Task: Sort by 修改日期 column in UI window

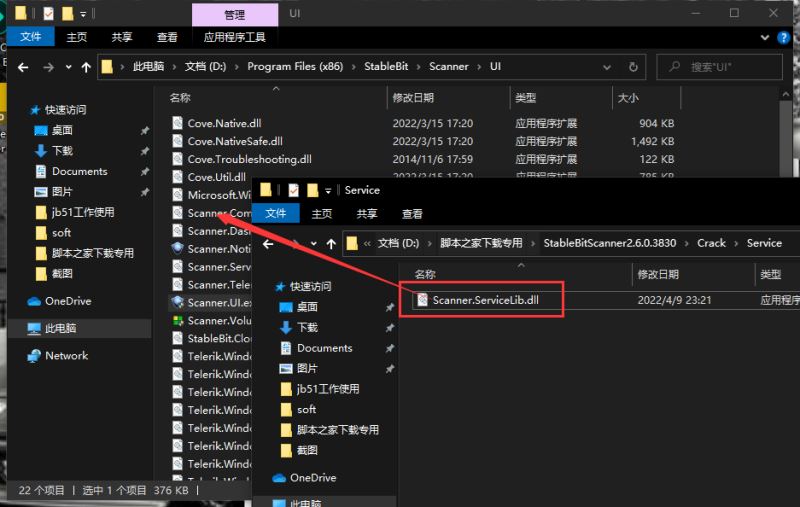Action: pos(413,97)
